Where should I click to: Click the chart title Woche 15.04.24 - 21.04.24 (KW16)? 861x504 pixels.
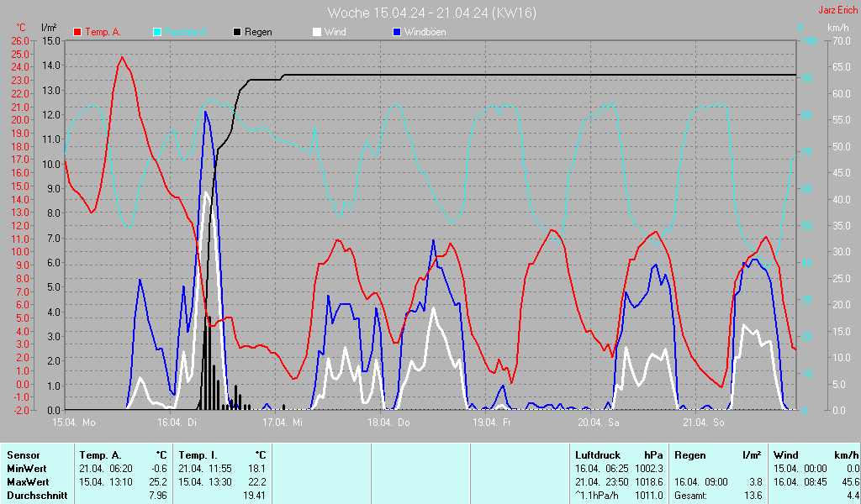coord(432,13)
